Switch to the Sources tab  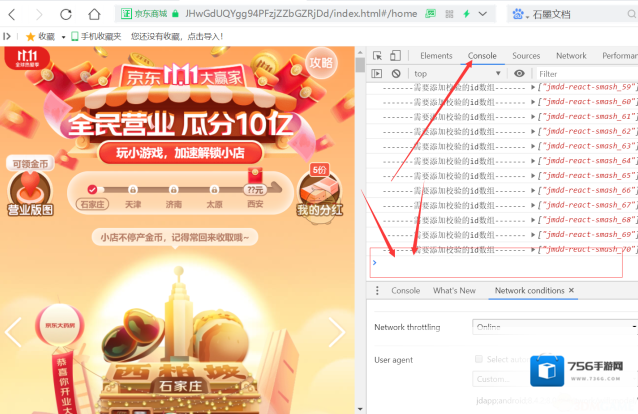(526, 56)
